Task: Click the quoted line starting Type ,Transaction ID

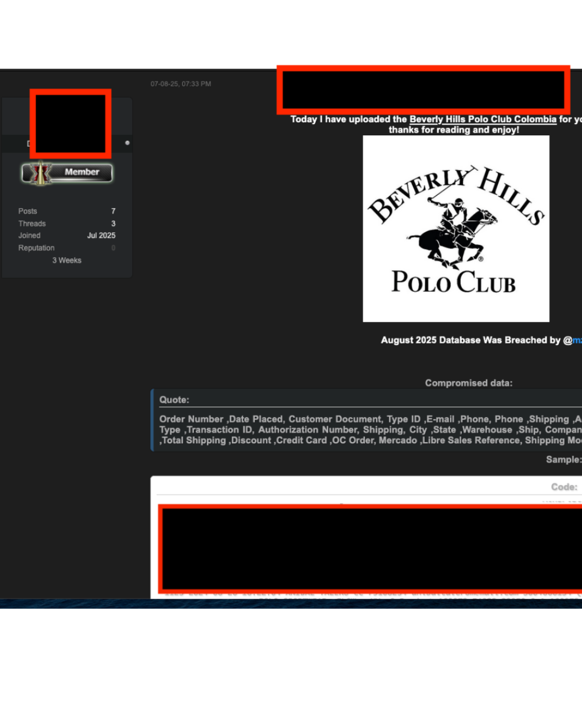Action: pyautogui.click(x=370, y=430)
